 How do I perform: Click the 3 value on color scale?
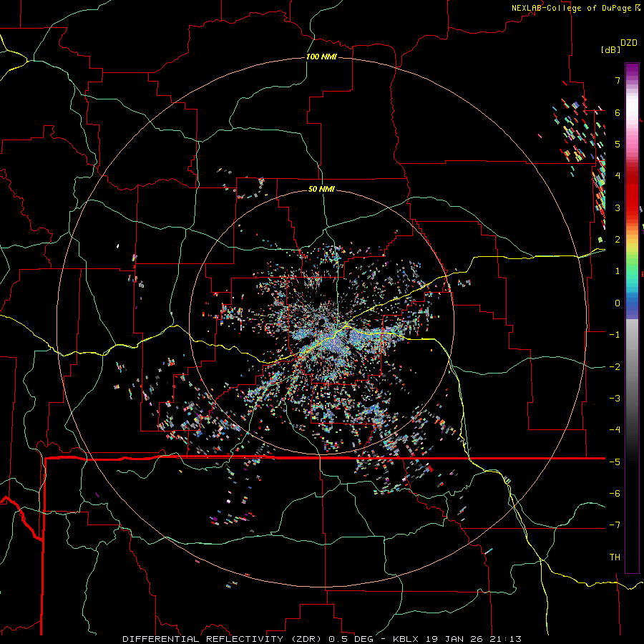click(618, 208)
